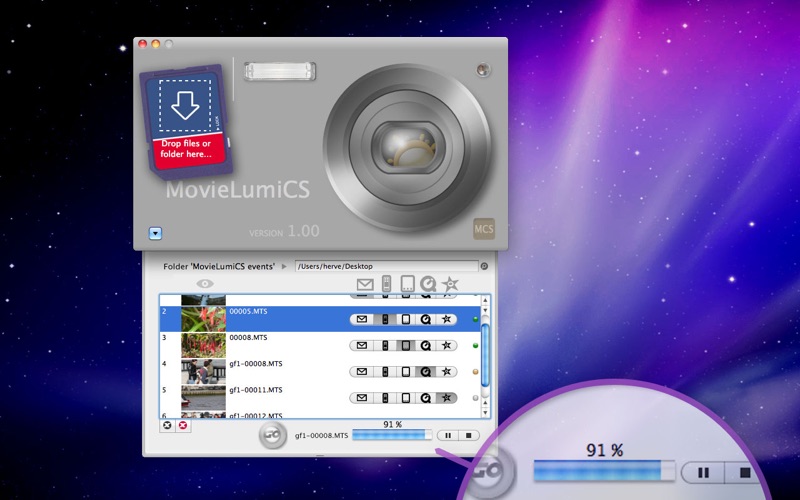Select email format for gf1-00008.MTS row
The image size is (800, 500).
(362, 371)
